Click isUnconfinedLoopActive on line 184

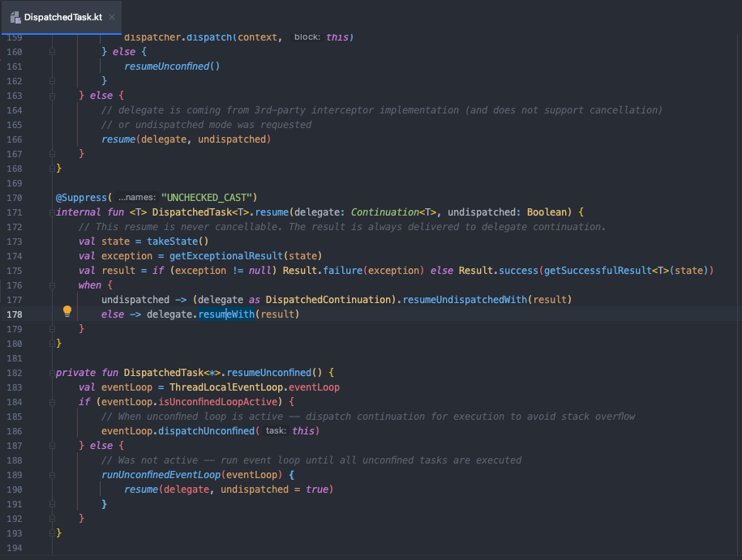click(217, 402)
